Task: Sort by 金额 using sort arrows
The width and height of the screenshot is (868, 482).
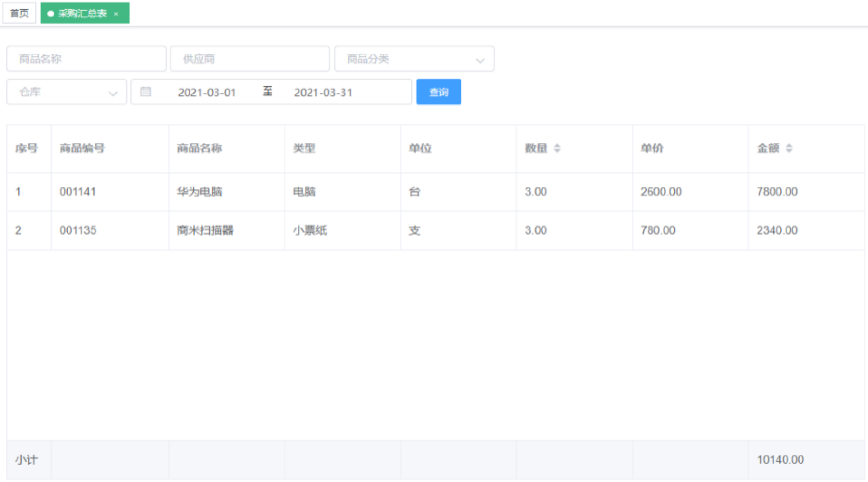Action: tap(789, 148)
